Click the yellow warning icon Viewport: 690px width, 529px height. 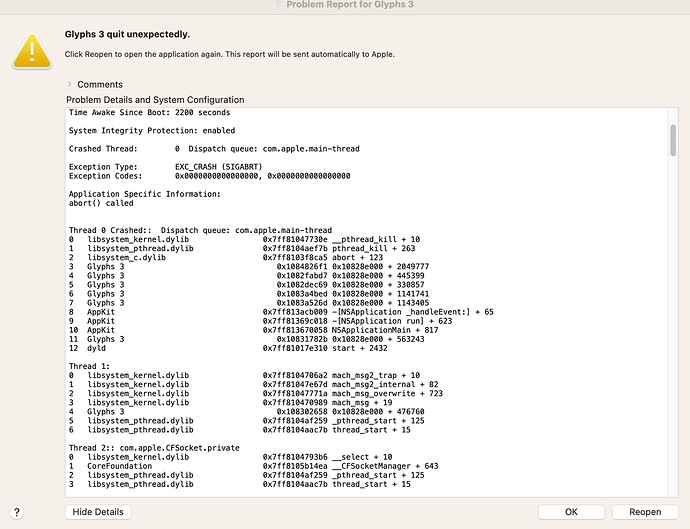pos(32,51)
